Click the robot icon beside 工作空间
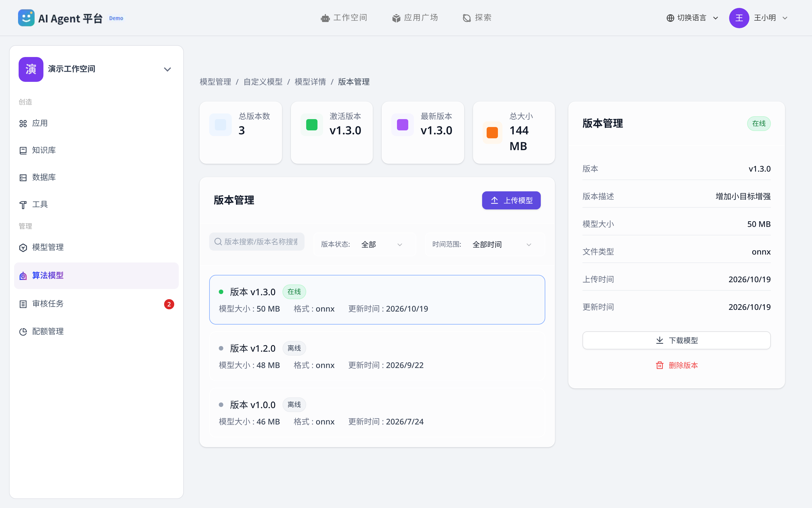The width and height of the screenshot is (812, 508). pyautogui.click(x=325, y=18)
